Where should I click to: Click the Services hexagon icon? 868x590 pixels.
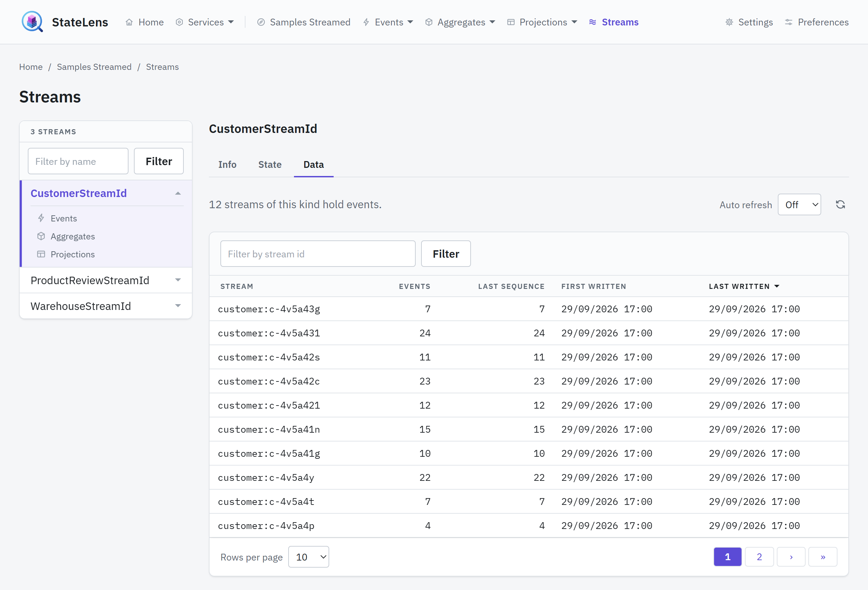(179, 22)
